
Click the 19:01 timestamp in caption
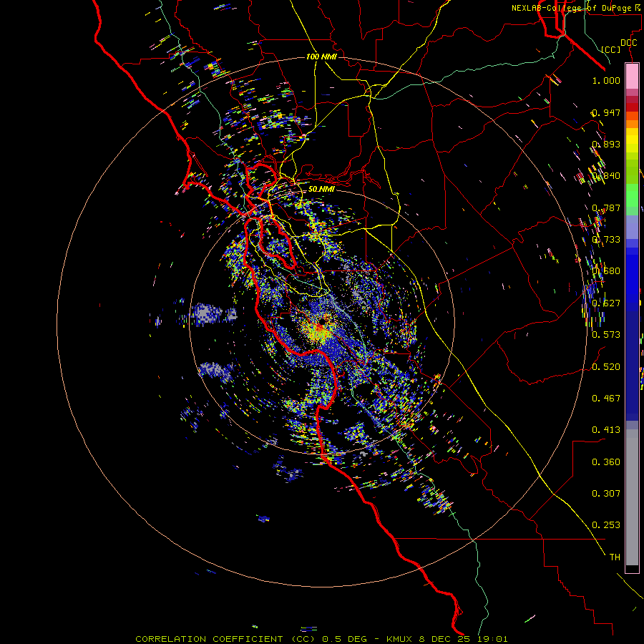point(493,639)
